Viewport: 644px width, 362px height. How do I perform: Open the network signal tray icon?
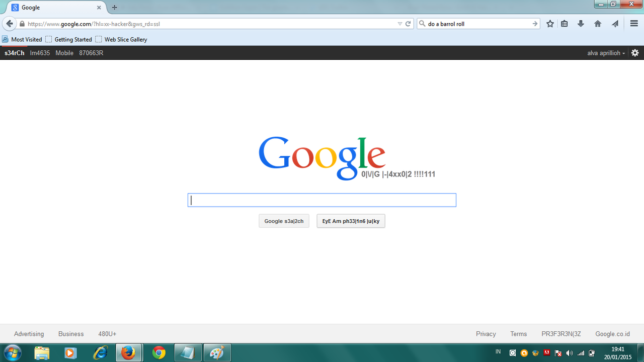[x=581, y=353]
